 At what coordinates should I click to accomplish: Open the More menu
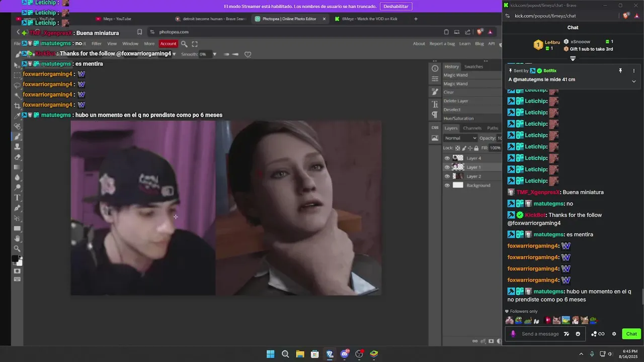coord(149,44)
